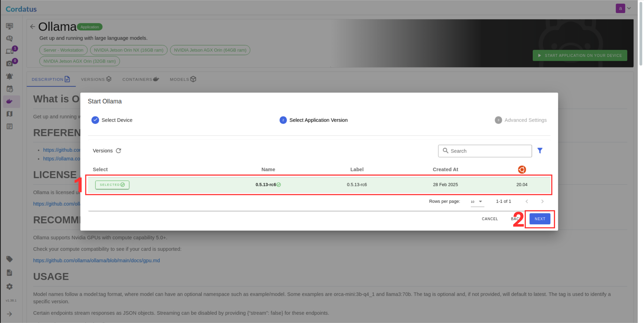
Task: Click NVIDIA Jetson AGX Orin (32GB ram) chip
Action: pos(79,61)
